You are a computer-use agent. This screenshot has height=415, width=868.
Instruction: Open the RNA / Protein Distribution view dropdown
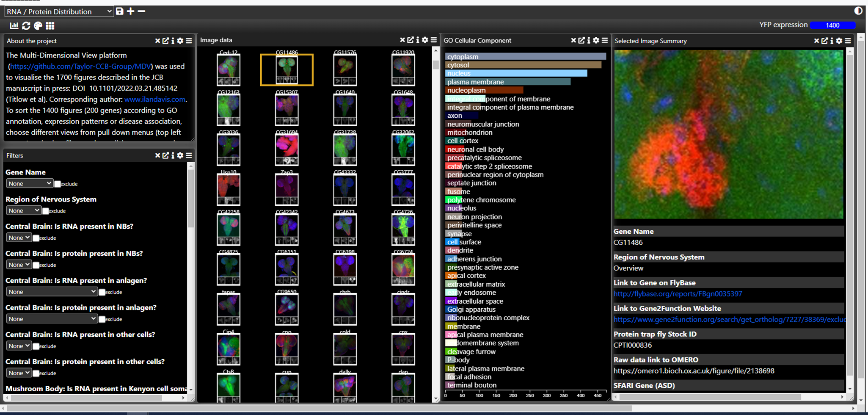click(59, 11)
